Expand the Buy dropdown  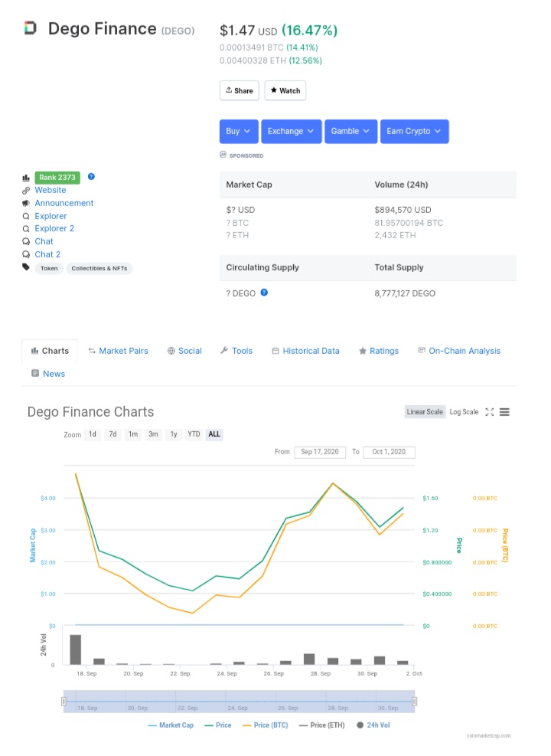point(239,131)
